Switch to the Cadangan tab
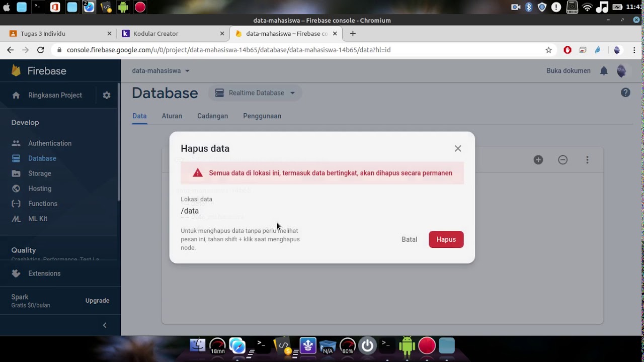This screenshot has height=362, width=644. point(212,116)
